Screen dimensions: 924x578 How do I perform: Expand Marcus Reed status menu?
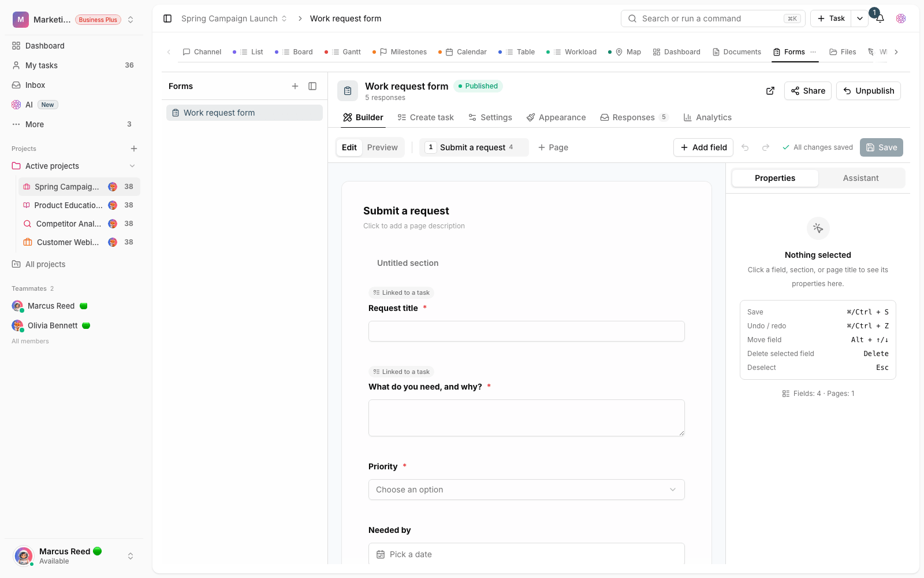131,556
